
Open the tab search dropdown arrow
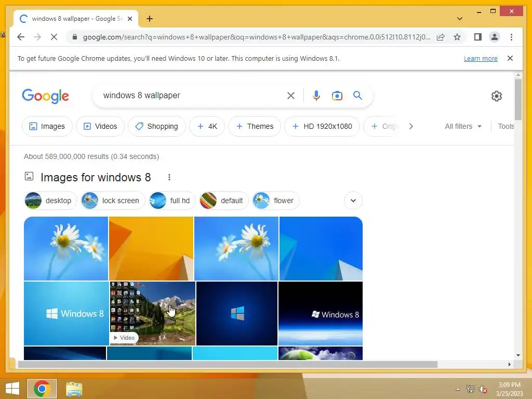click(459, 19)
